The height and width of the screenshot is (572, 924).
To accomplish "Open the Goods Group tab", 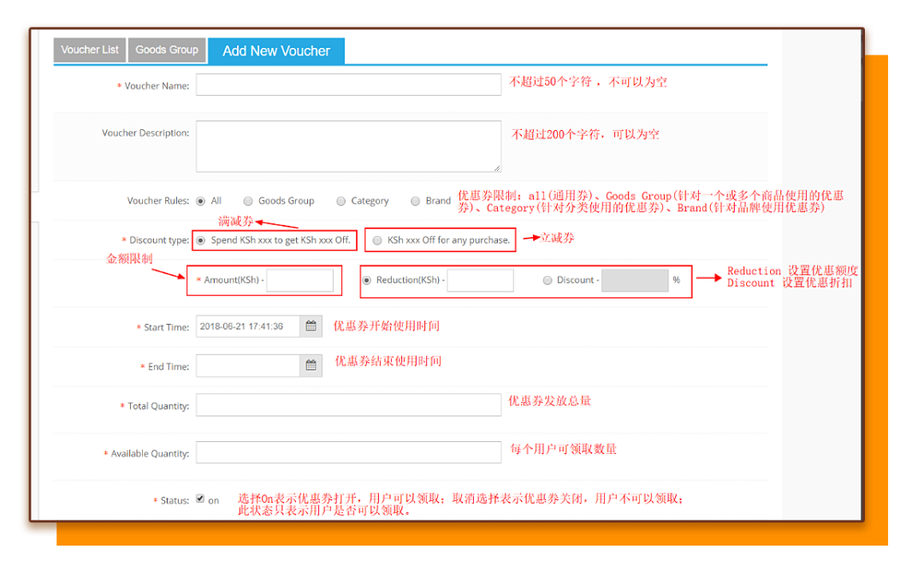I will coord(167,50).
